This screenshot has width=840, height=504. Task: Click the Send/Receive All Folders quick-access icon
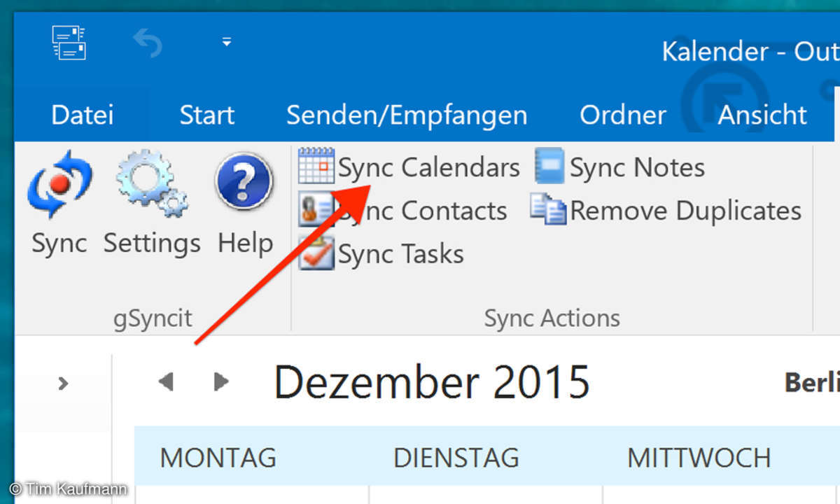click(69, 43)
